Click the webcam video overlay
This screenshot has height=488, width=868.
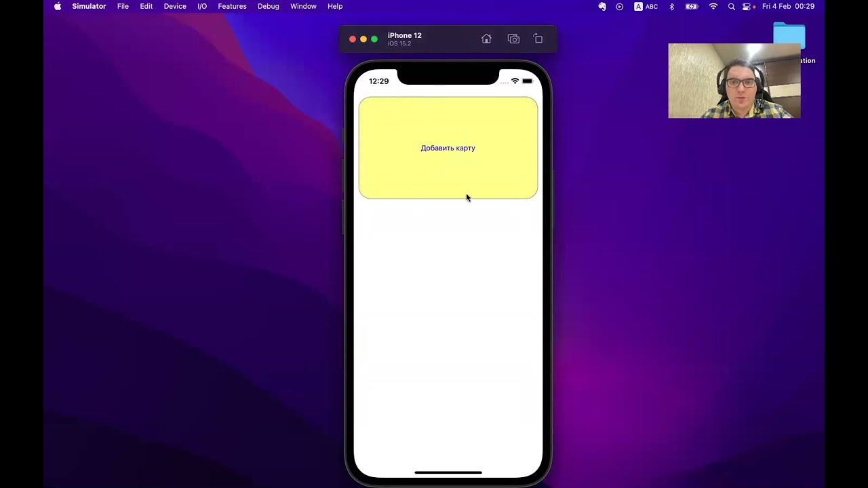click(734, 81)
